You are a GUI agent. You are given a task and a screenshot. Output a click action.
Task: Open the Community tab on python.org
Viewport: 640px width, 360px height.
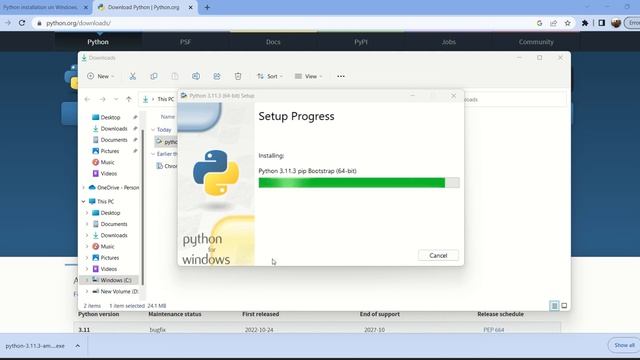click(x=536, y=42)
